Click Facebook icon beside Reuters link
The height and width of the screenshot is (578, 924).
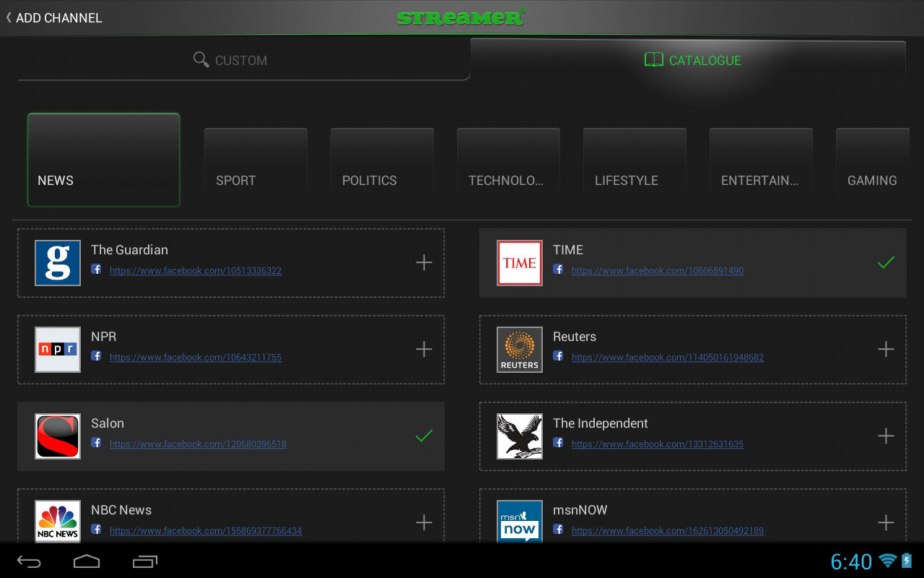click(x=558, y=356)
